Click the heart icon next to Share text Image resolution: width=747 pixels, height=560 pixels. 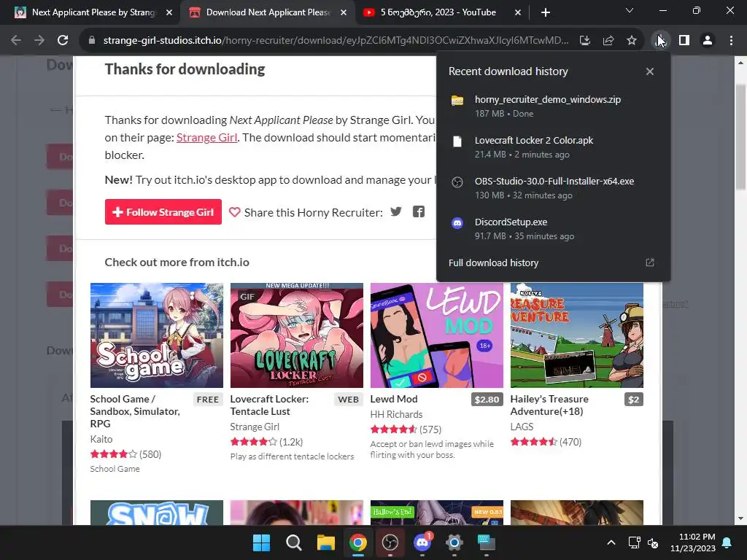[x=234, y=212]
